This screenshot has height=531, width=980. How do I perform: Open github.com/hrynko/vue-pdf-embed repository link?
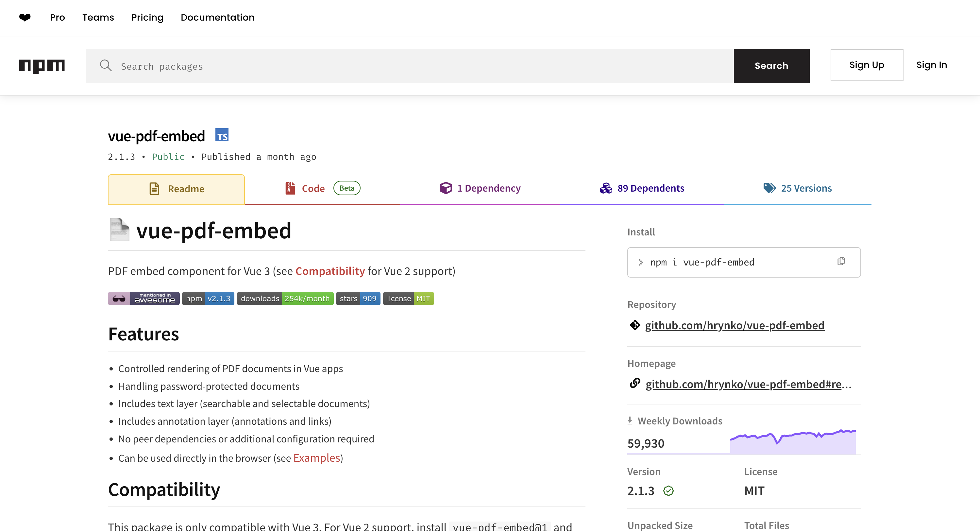735,325
